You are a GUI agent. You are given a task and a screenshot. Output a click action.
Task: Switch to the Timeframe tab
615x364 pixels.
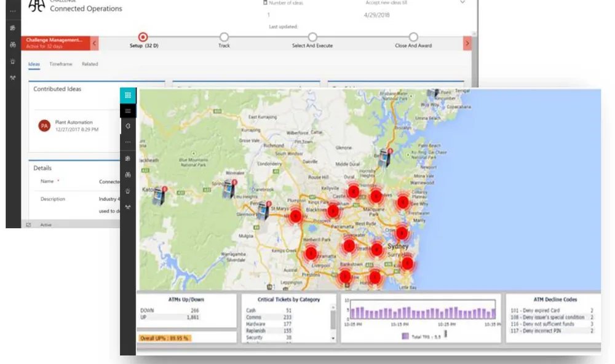(61, 64)
